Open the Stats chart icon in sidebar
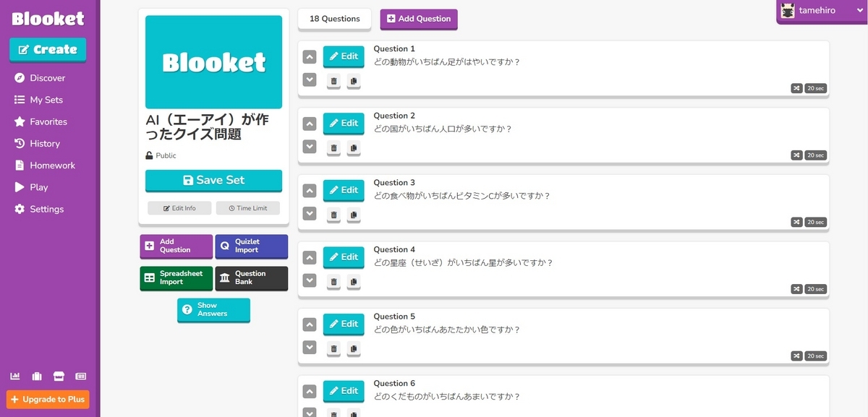The width and height of the screenshot is (868, 417). click(14, 376)
